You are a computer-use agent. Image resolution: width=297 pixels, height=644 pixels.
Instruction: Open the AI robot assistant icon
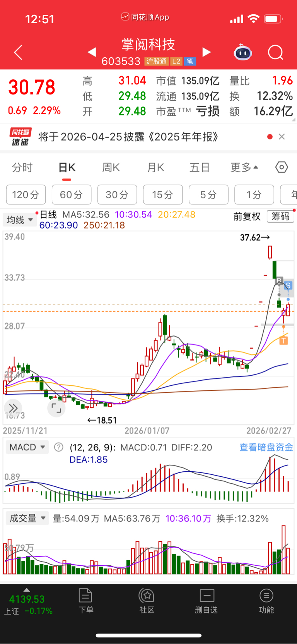243,52
